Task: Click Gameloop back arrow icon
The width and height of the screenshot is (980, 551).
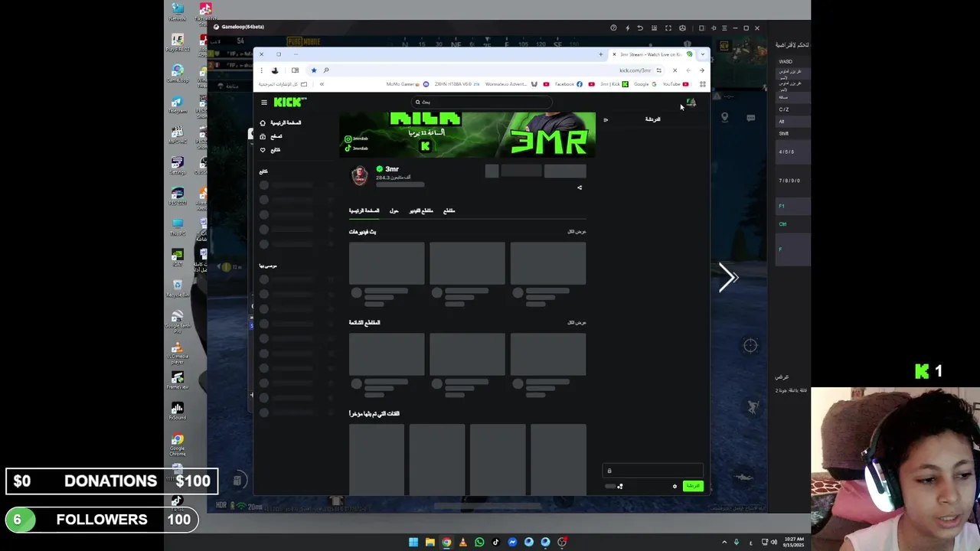Action: (640, 28)
